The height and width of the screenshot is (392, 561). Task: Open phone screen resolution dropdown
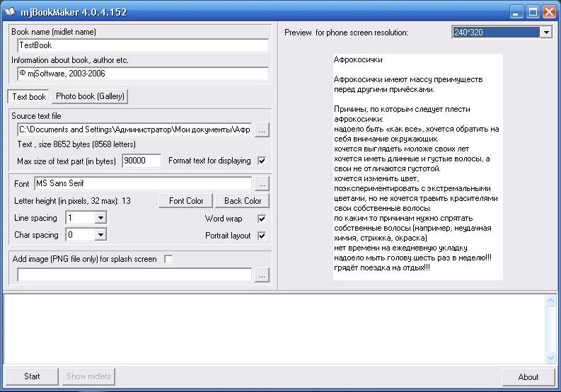click(x=545, y=33)
